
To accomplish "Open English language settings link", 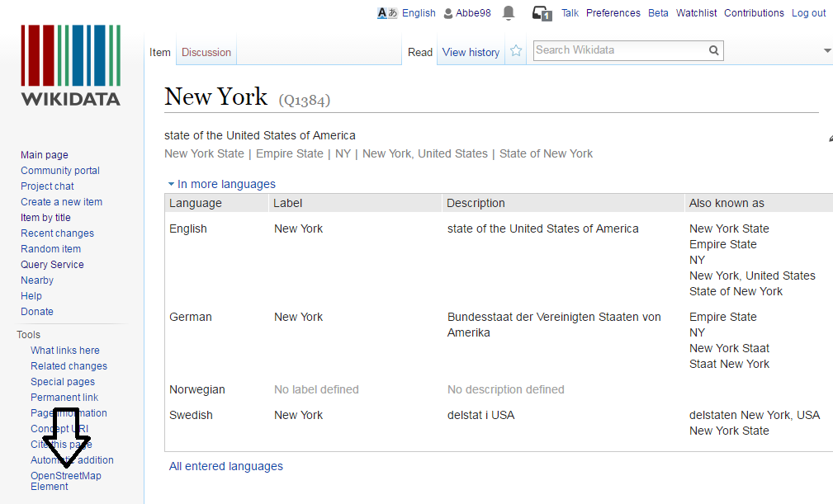I will 419,13.
